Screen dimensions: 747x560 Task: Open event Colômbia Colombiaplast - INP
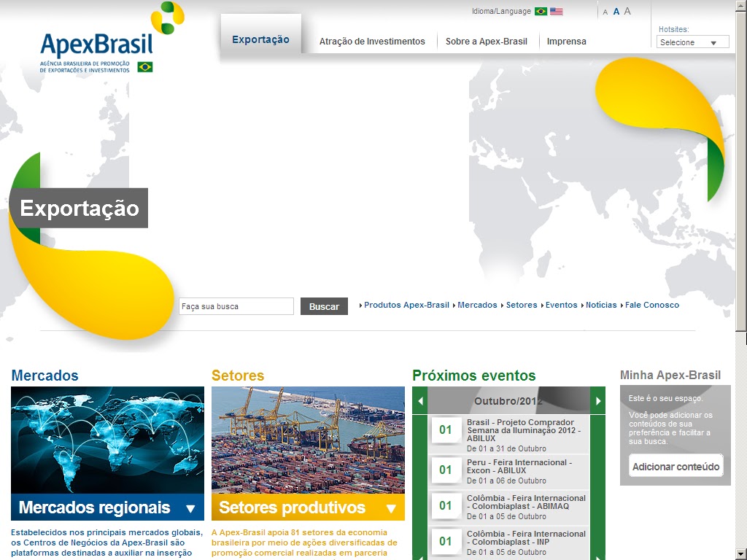pyautogui.click(x=526, y=537)
